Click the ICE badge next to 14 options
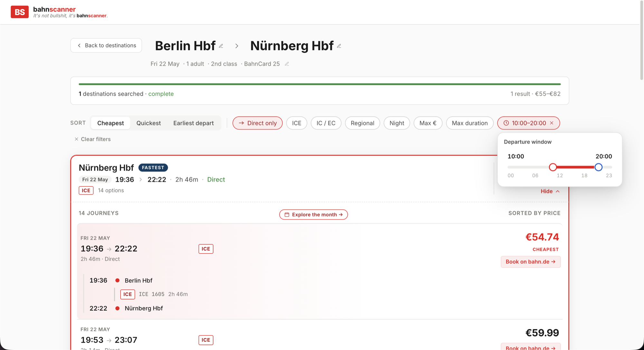 pos(86,190)
